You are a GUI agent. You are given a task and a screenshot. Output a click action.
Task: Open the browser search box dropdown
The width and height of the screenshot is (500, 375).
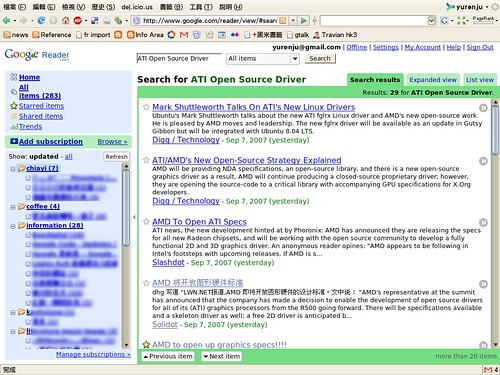pyautogui.click(x=431, y=21)
